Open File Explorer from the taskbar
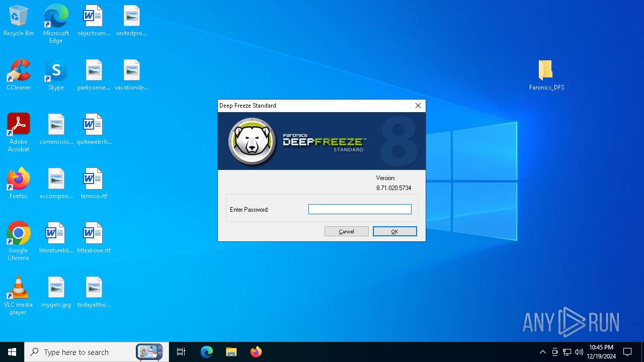 (231, 352)
